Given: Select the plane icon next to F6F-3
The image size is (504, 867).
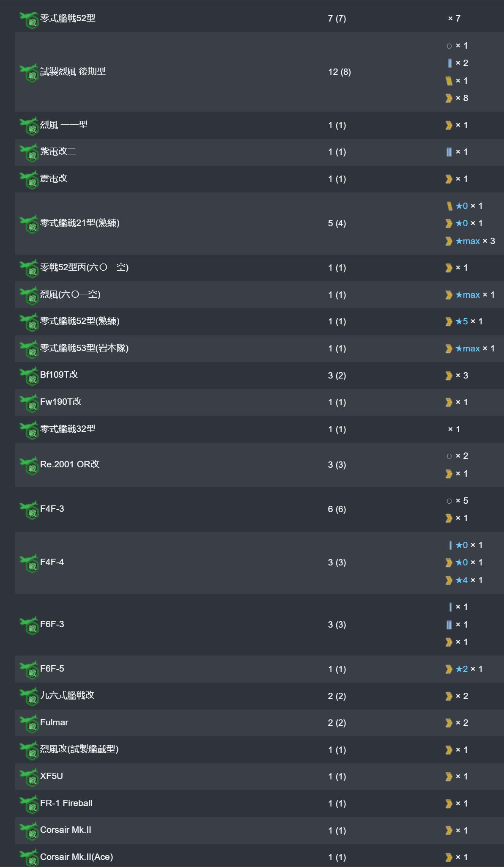Looking at the screenshot, I should [x=29, y=626].
